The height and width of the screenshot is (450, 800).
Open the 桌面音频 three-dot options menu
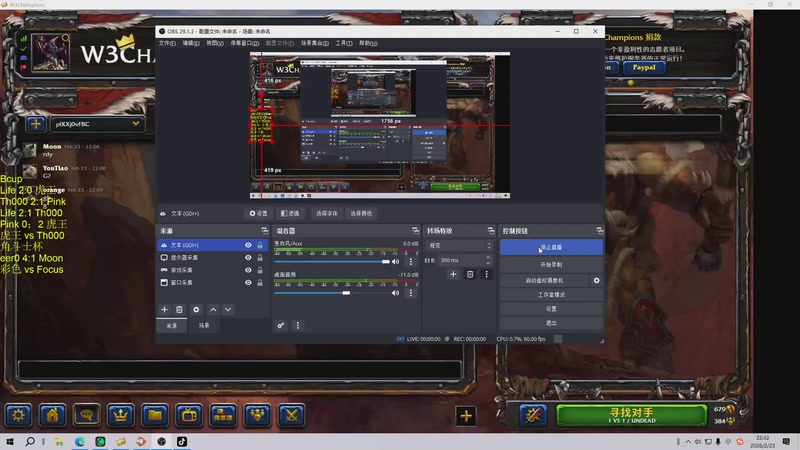coord(411,293)
